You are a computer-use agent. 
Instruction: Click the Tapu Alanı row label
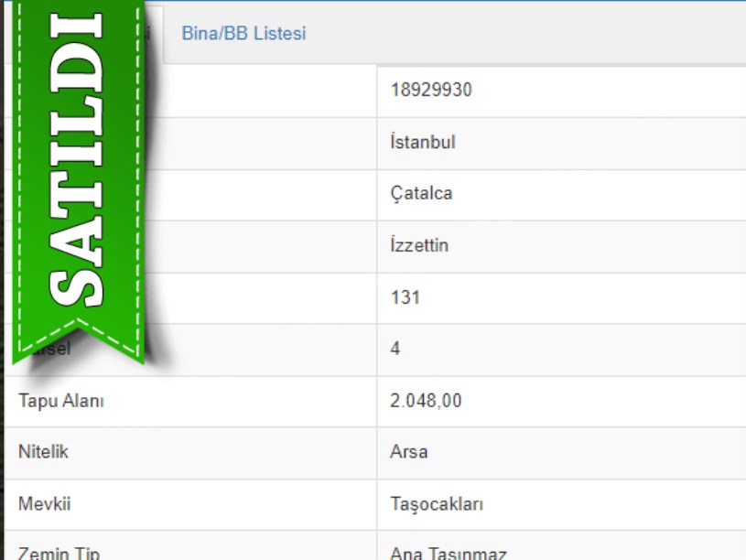60,401
